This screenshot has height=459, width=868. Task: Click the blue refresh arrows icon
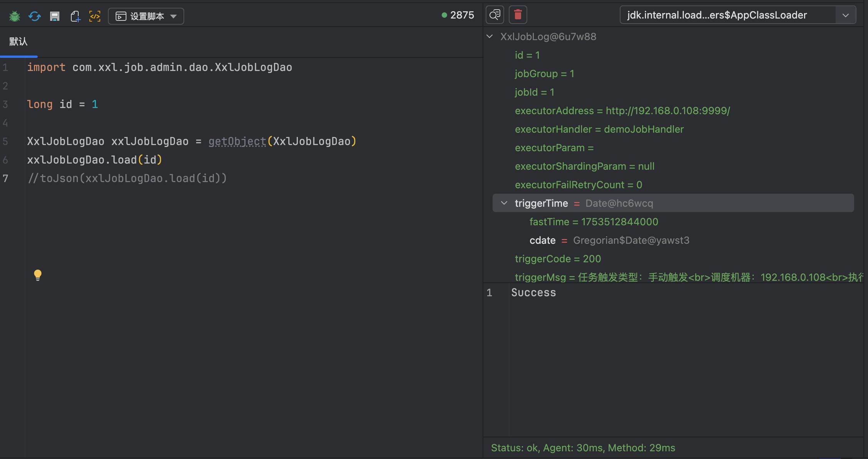[x=35, y=16]
